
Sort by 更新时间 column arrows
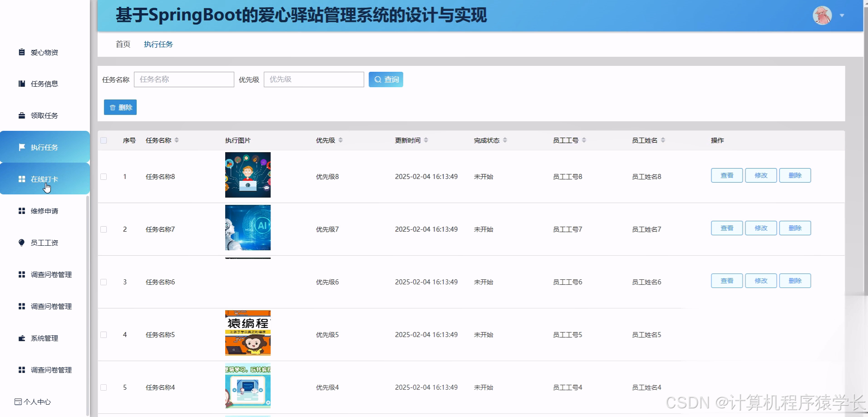tap(426, 140)
